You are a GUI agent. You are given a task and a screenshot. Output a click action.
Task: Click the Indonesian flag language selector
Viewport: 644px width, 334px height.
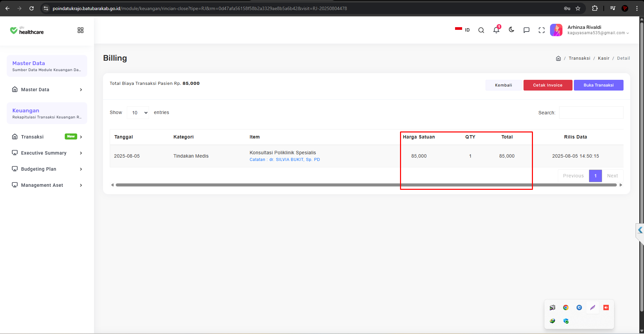[x=462, y=30]
